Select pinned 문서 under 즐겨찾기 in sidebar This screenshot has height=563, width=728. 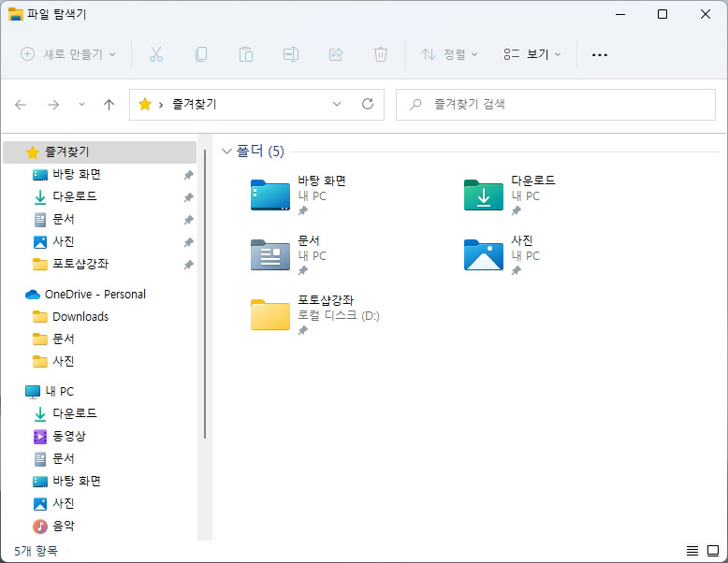click(64, 219)
